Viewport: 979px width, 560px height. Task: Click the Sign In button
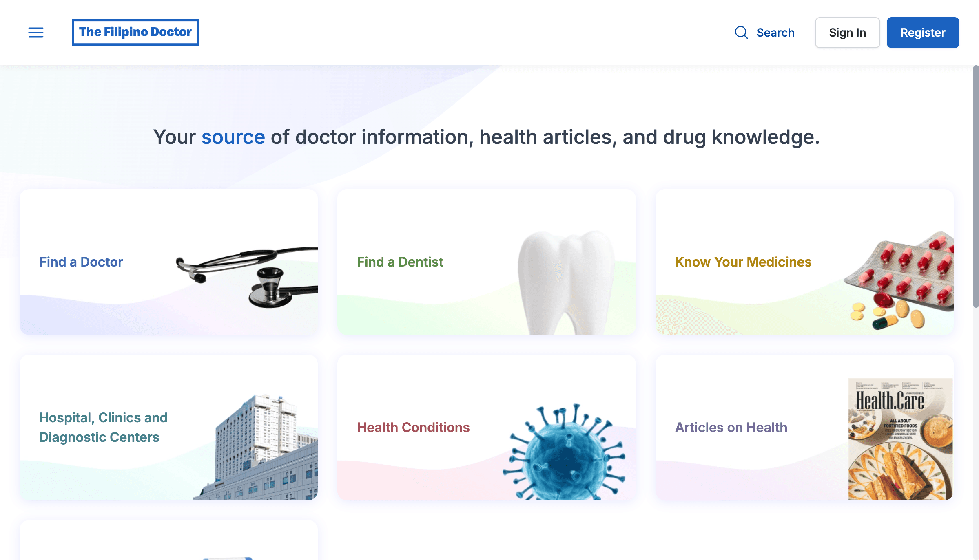(x=847, y=33)
